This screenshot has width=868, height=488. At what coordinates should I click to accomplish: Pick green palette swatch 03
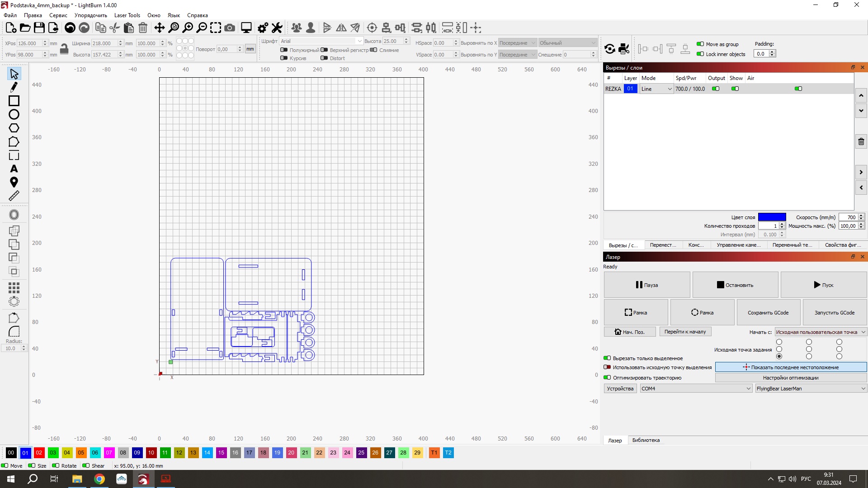[x=53, y=452]
